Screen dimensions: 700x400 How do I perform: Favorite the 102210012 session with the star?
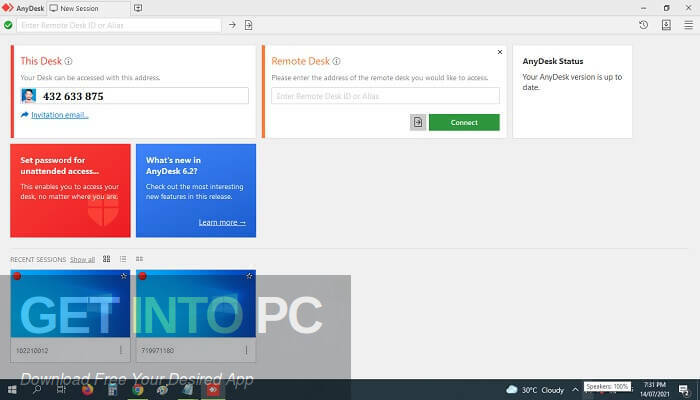coord(124,276)
